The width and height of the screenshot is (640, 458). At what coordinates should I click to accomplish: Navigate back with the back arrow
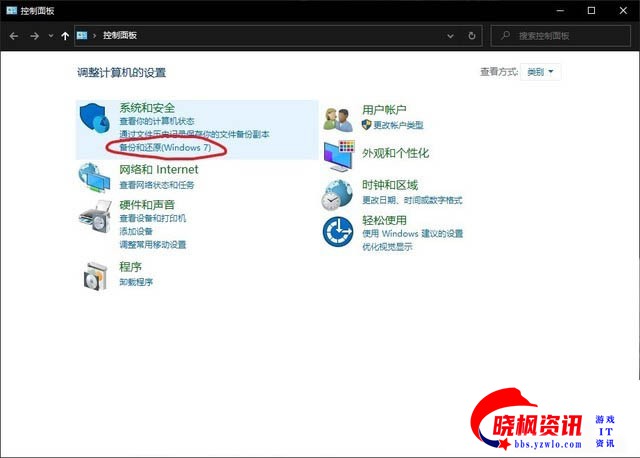pyautogui.click(x=14, y=36)
